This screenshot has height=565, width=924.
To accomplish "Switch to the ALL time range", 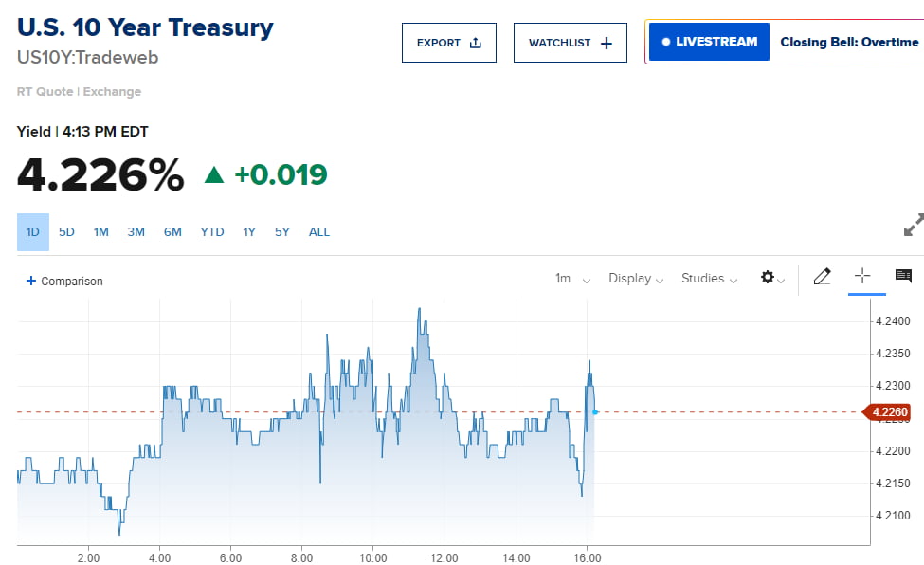I will click(319, 232).
